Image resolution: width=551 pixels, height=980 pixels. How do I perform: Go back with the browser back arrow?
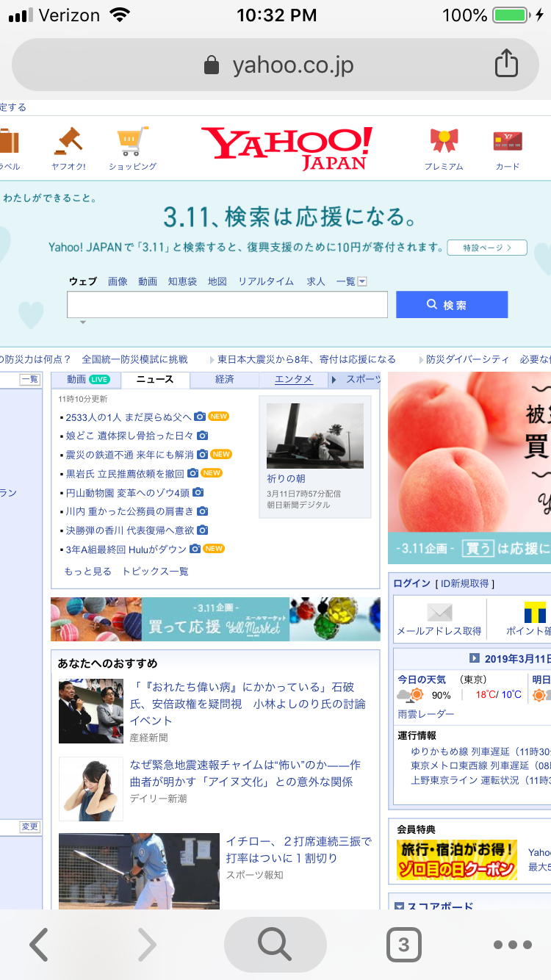click(x=39, y=945)
